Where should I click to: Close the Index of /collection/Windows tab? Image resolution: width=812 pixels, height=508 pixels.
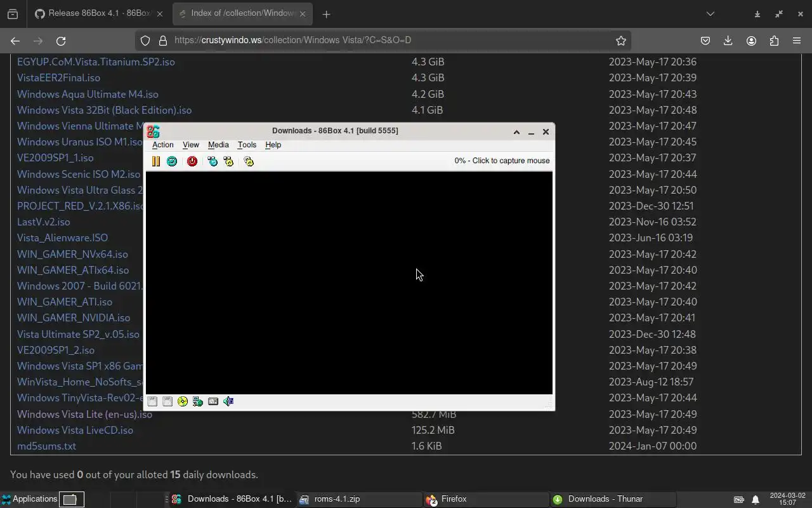pyautogui.click(x=303, y=13)
